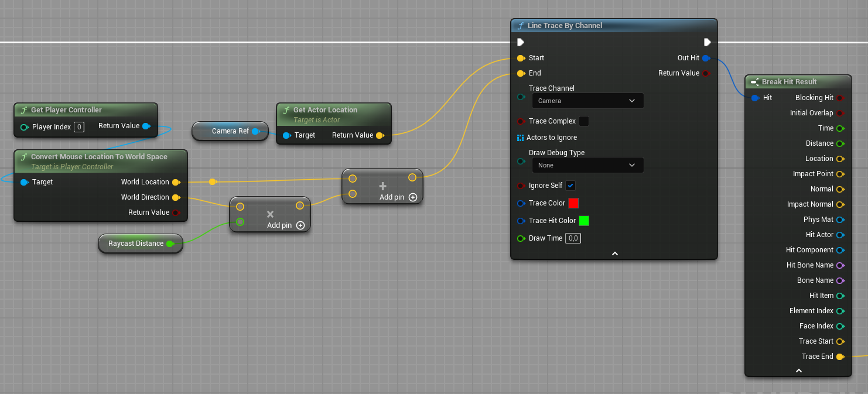The height and width of the screenshot is (394, 868).
Task: Click the Draw Time value field
Action: pos(573,238)
